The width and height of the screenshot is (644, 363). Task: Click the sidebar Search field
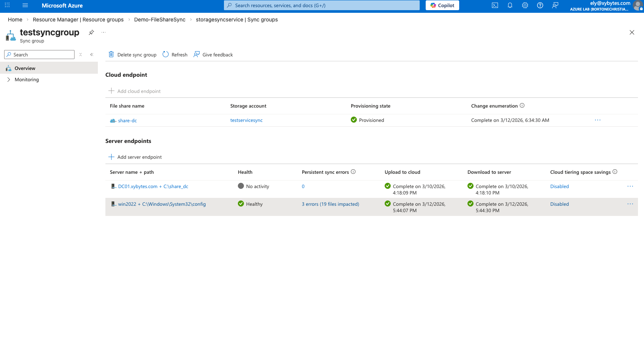coord(39,54)
